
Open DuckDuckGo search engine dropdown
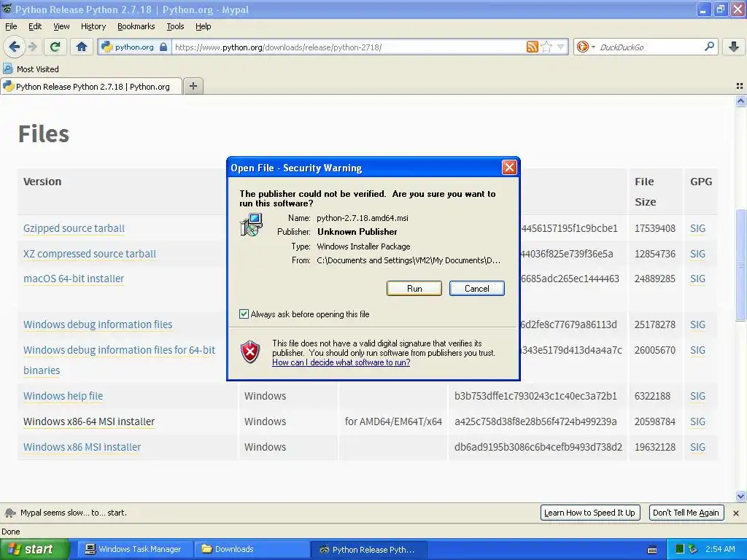click(586, 47)
